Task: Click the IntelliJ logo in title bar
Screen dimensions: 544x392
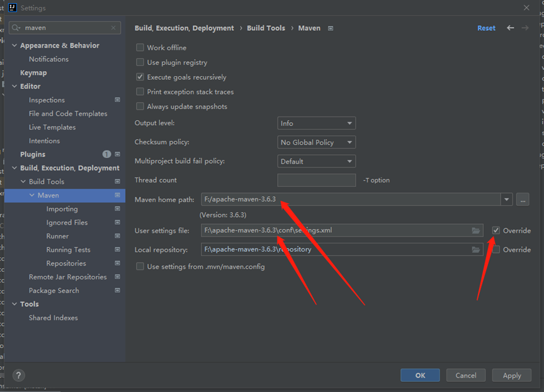Action: 13,8
